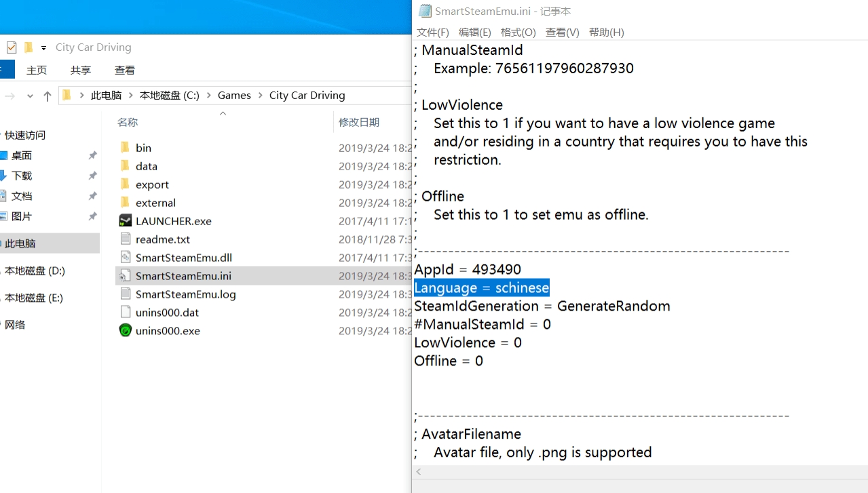Image resolution: width=868 pixels, height=493 pixels.
Task: Open the quick access toolbar customize dropdown
Action: pyautogui.click(x=43, y=48)
